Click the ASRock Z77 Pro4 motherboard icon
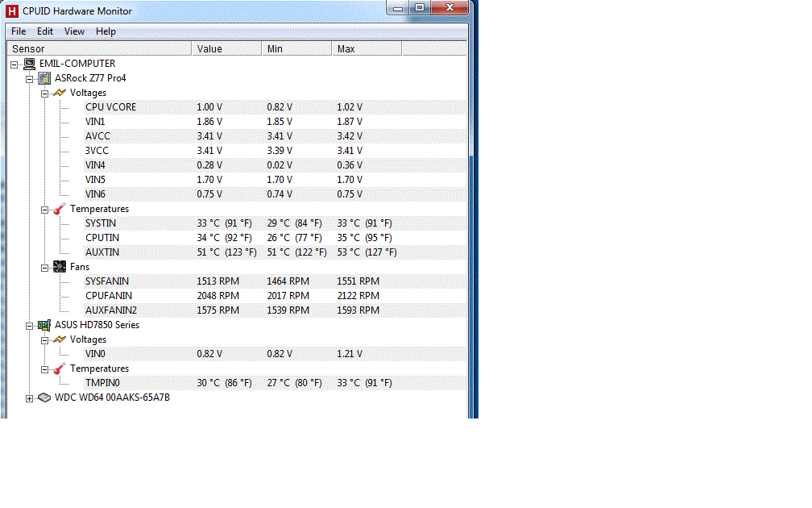 pyautogui.click(x=44, y=78)
